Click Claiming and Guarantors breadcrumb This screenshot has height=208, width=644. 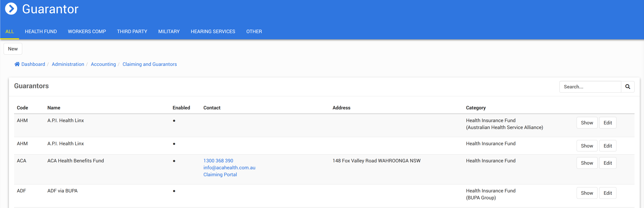(150, 64)
